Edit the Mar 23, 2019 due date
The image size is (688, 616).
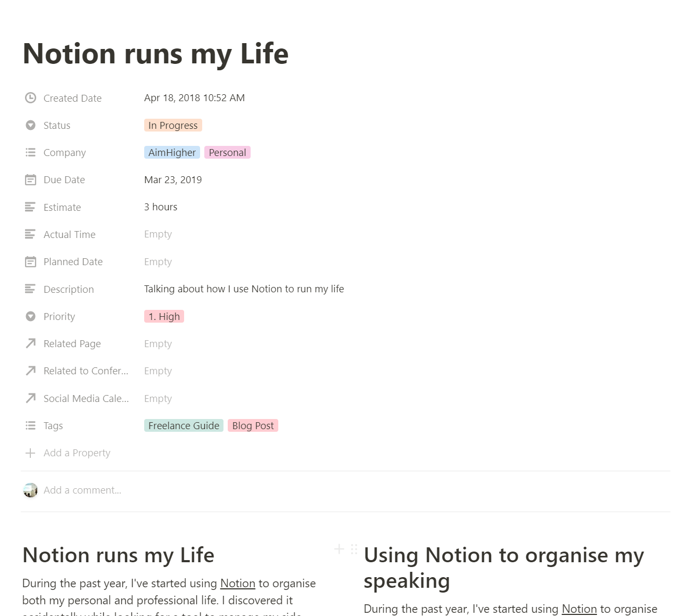173,180
